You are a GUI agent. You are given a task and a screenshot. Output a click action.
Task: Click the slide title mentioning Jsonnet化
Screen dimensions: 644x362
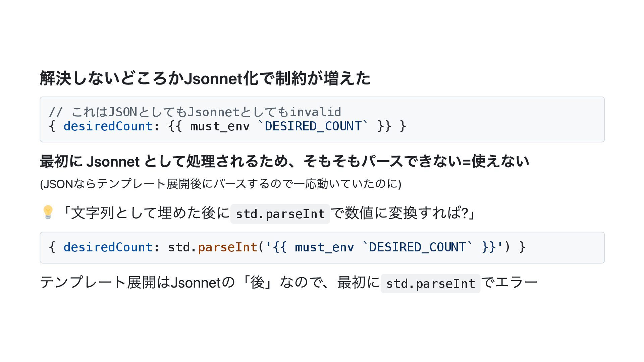pos(205,78)
